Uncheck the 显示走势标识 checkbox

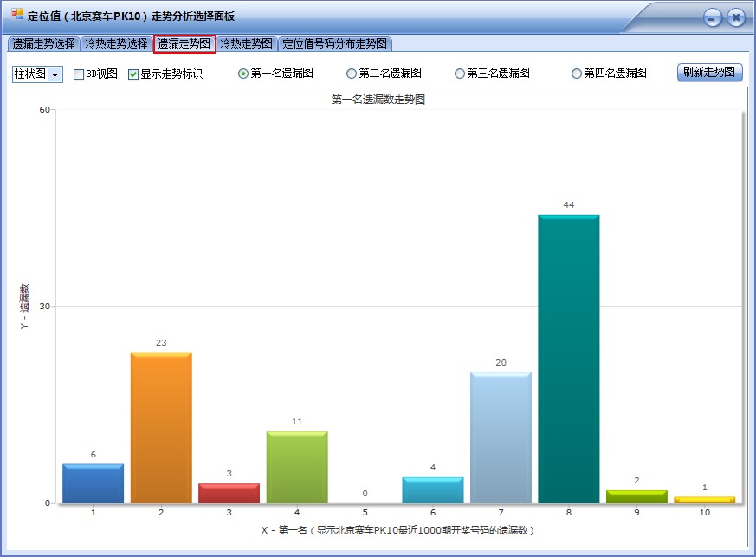[x=133, y=74]
